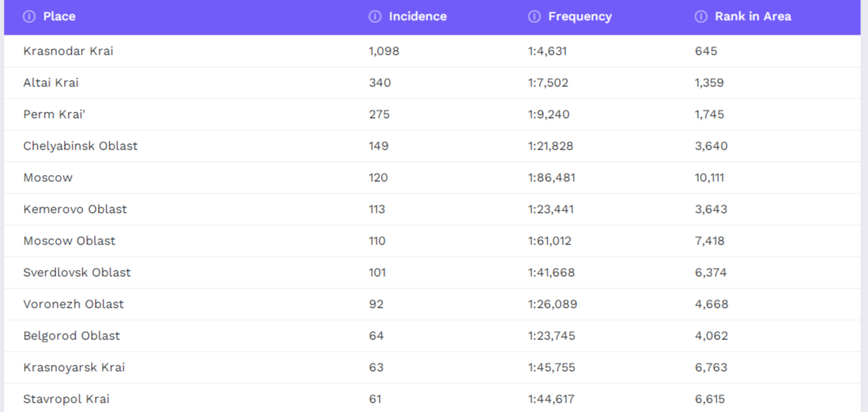Click the Stavropol Krai place name
The image size is (868, 412).
pyautogui.click(x=66, y=399)
